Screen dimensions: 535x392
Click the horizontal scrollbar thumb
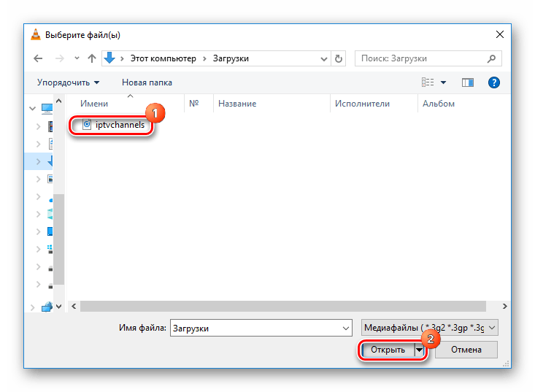click(283, 306)
